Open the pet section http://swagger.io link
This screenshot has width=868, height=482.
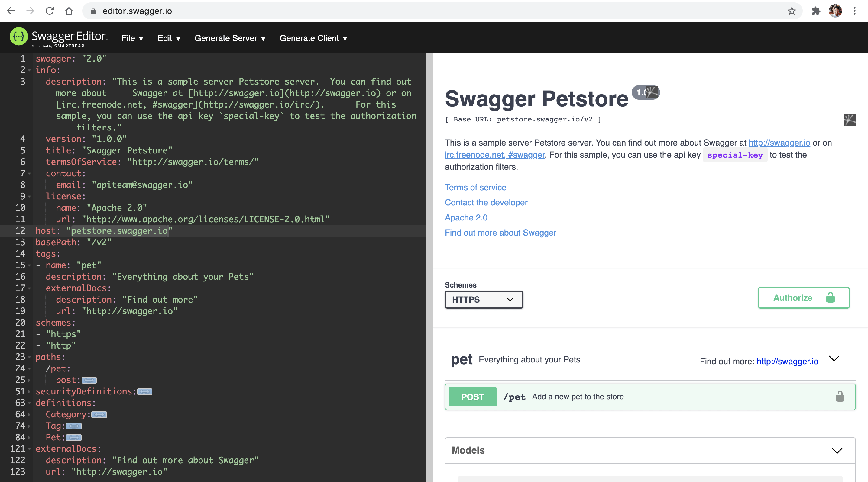pos(787,361)
